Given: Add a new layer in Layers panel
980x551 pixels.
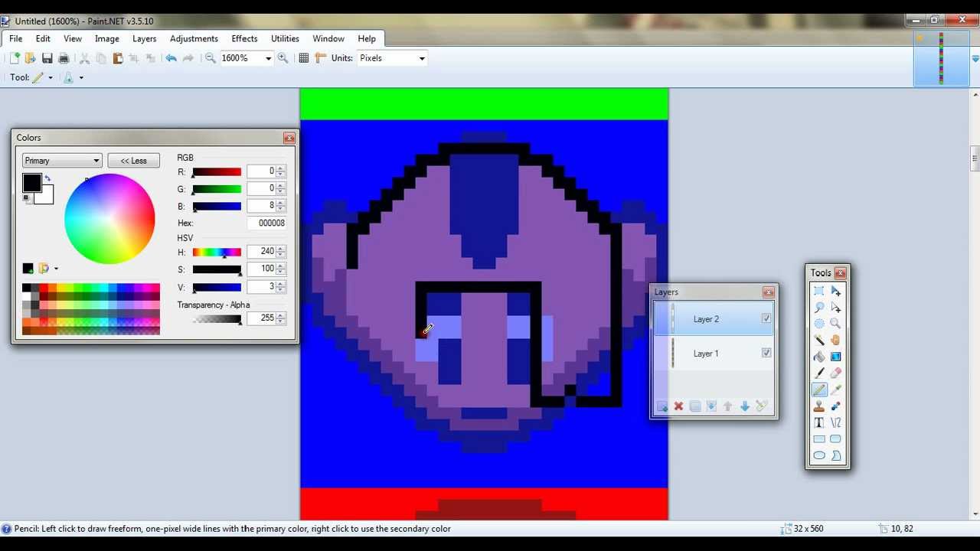Looking at the screenshot, I should [x=662, y=406].
